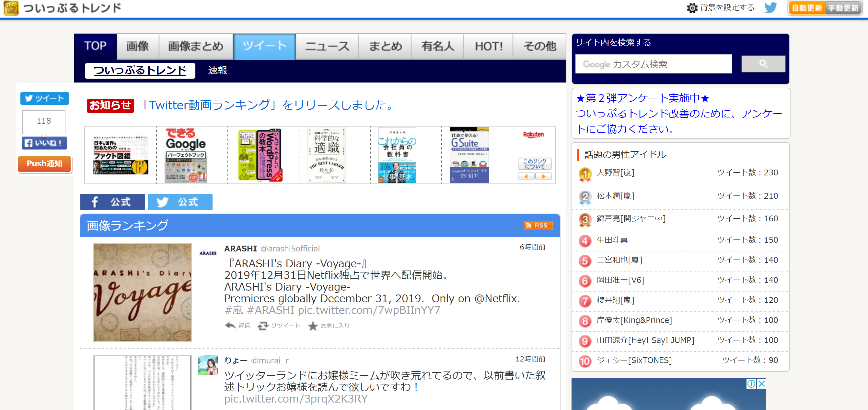Open the その他 menu tab
Viewport: 868px width, 410px height.
click(x=539, y=46)
